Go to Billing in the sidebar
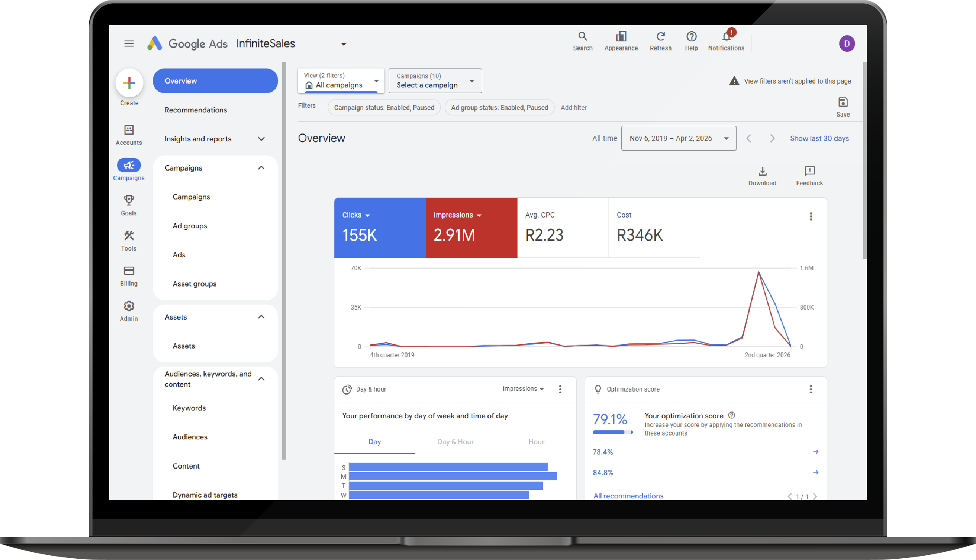 point(129,271)
